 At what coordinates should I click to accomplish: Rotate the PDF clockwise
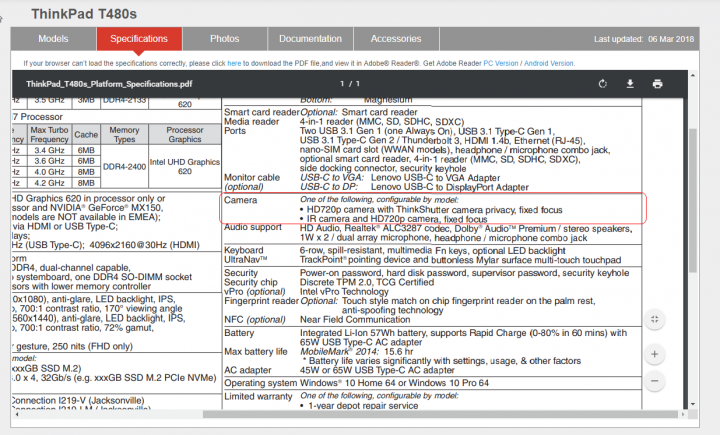[x=602, y=84]
